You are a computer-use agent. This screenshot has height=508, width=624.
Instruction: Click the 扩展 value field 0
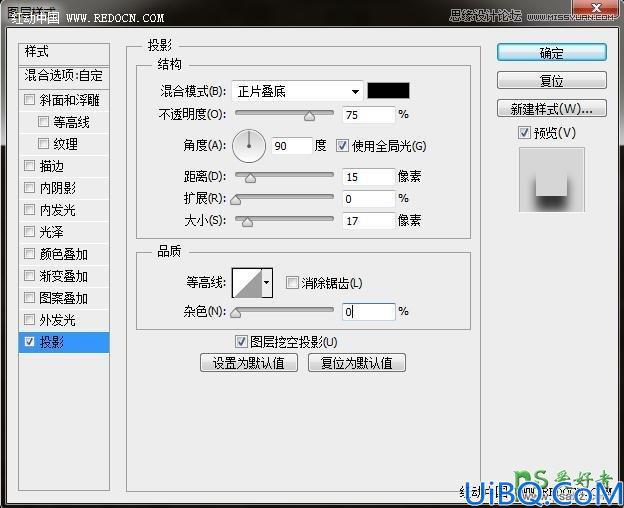click(x=369, y=199)
